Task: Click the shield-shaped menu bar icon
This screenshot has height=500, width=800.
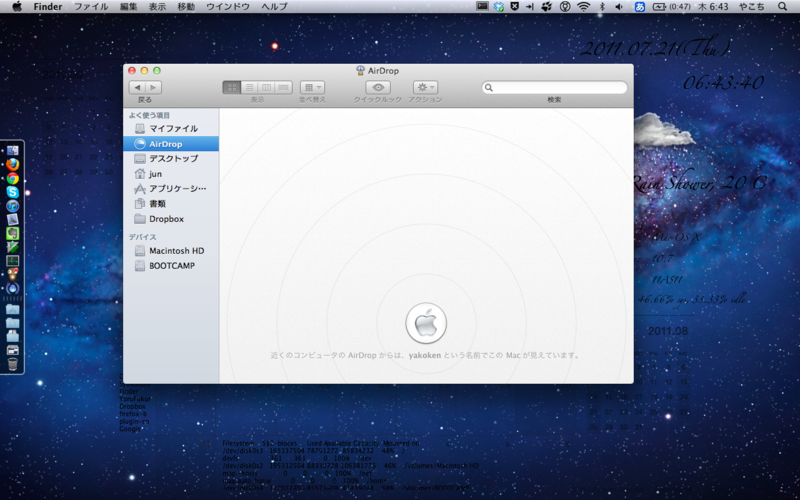Action: [515, 7]
